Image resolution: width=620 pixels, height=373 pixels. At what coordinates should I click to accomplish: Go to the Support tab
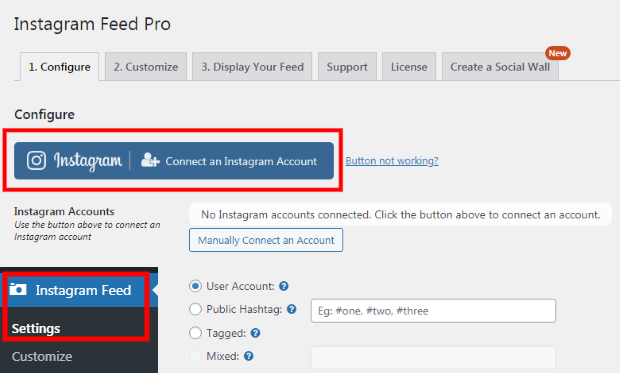347,67
